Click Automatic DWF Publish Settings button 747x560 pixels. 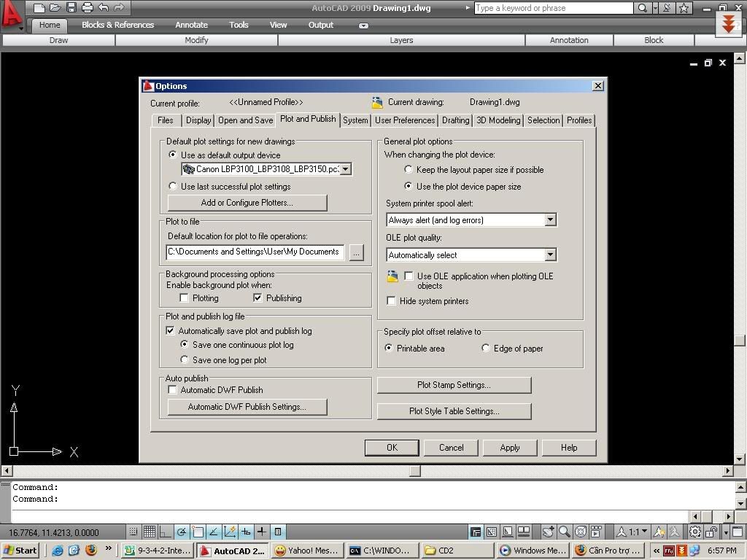pos(247,407)
